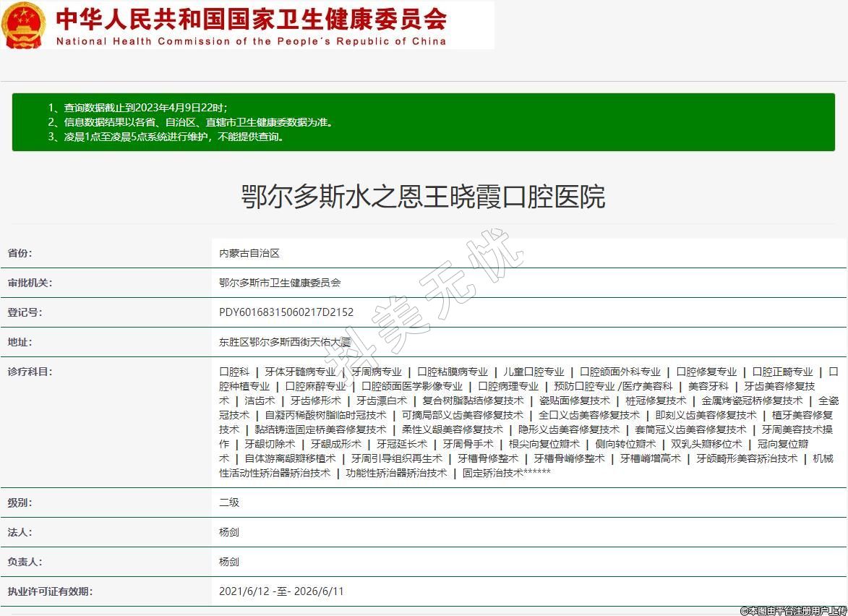Click the province value 内蒙古自治区
This screenshot has height=616, width=848.
(x=249, y=253)
